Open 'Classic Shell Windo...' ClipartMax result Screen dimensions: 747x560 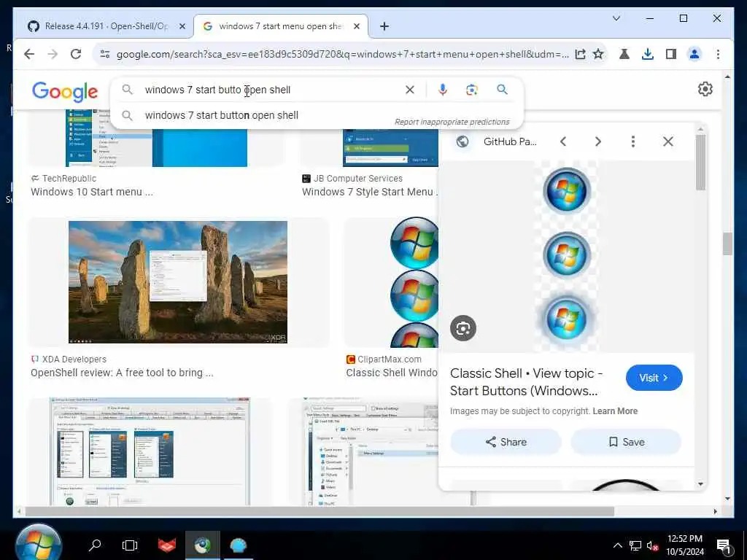(392, 373)
